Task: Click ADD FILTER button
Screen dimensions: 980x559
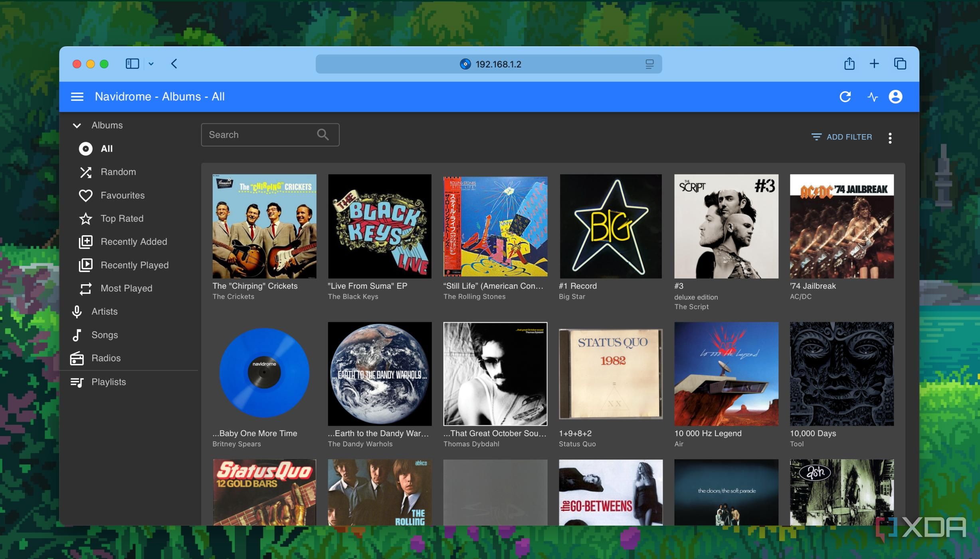Action: coord(841,137)
